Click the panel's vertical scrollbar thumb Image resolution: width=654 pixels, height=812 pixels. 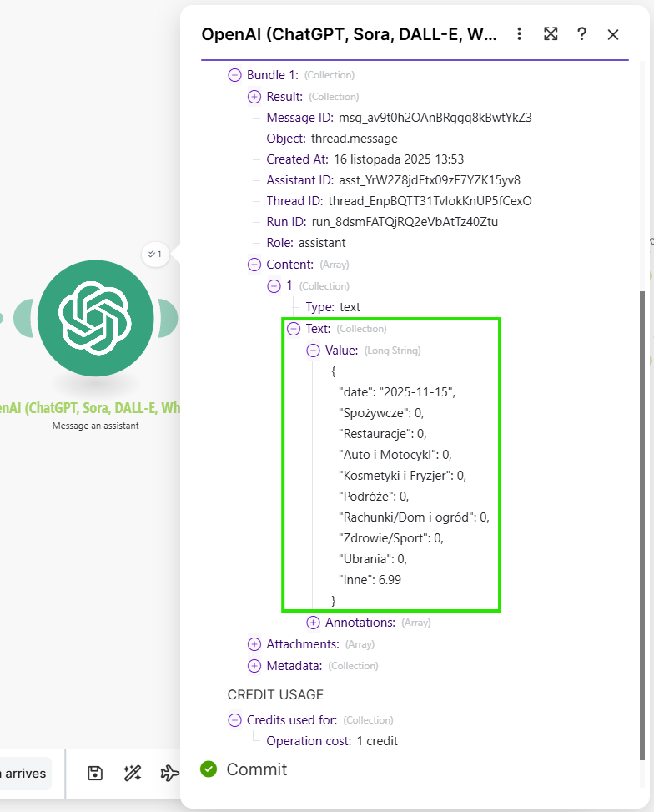tap(642, 525)
